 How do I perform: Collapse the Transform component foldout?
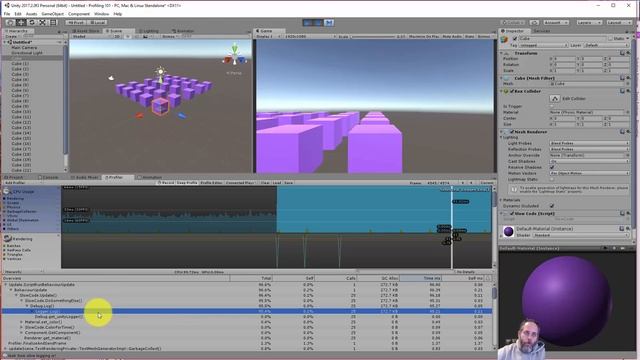[502, 53]
